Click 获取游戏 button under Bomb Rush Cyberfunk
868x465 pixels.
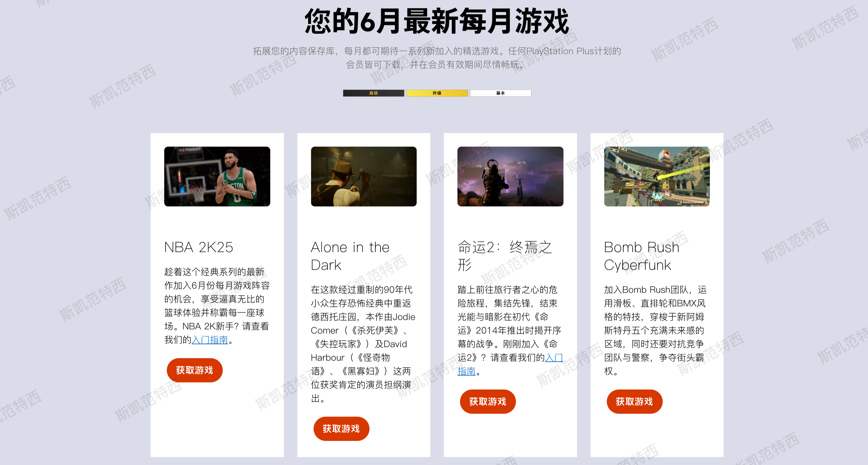635,401
